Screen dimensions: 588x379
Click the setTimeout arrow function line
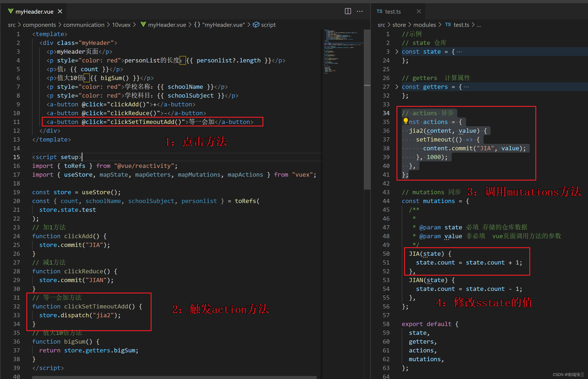(x=448, y=139)
